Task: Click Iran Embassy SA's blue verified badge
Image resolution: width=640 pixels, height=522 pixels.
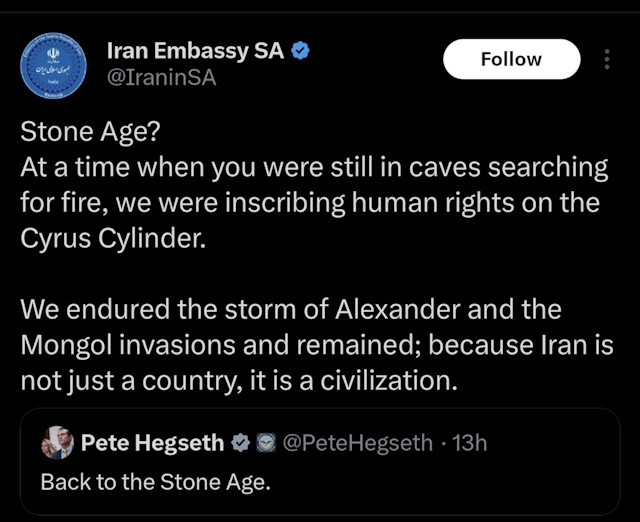Action: click(299, 51)
